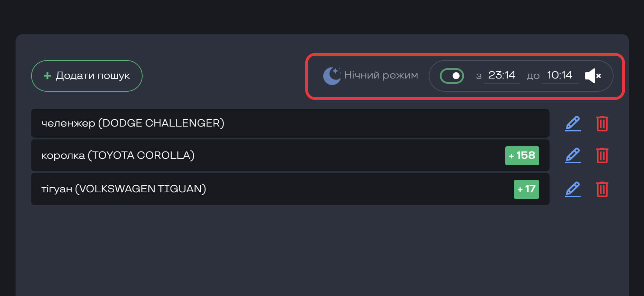
Task: Click the plus sign in Додати пошук
Action: click(x=47, y=76)
